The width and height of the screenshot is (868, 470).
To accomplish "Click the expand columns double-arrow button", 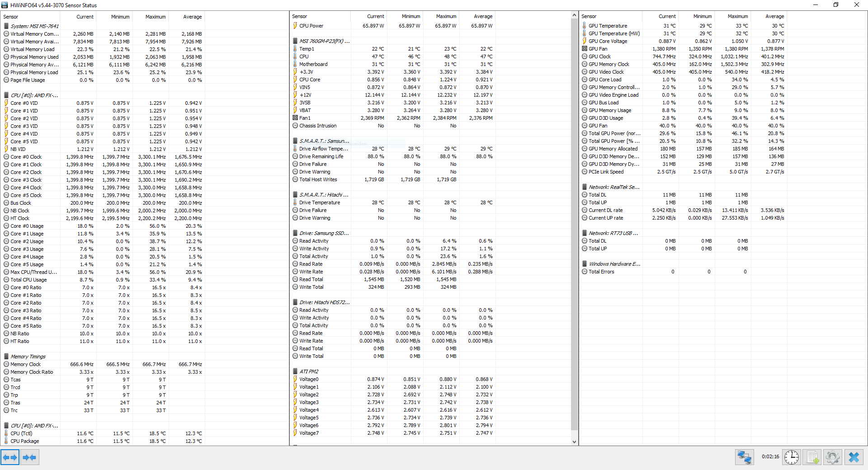I will click(x=10, y=457).
